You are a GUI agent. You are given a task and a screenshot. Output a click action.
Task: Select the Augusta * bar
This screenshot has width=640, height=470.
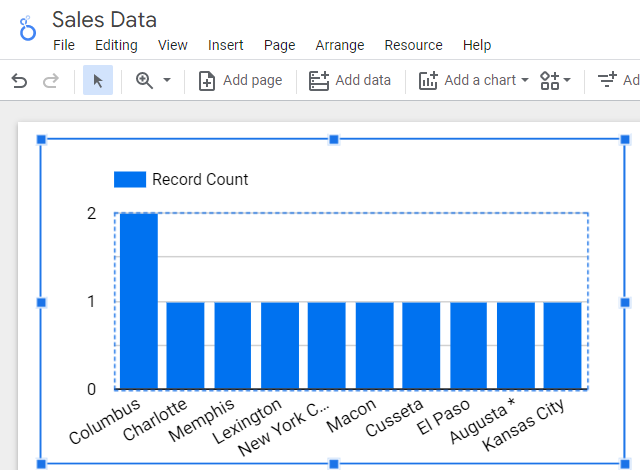pos(516,346)
